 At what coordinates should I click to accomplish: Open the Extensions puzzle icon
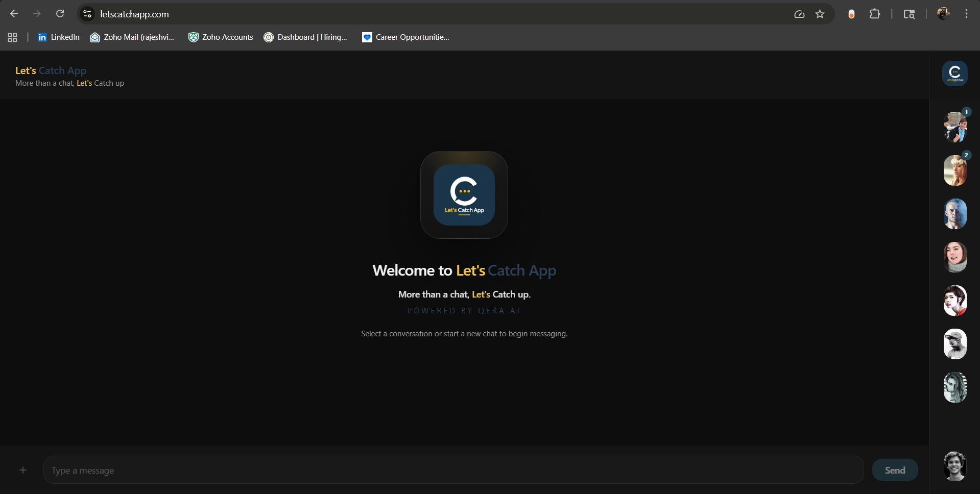pyautogui.click(x=875, y=14)
